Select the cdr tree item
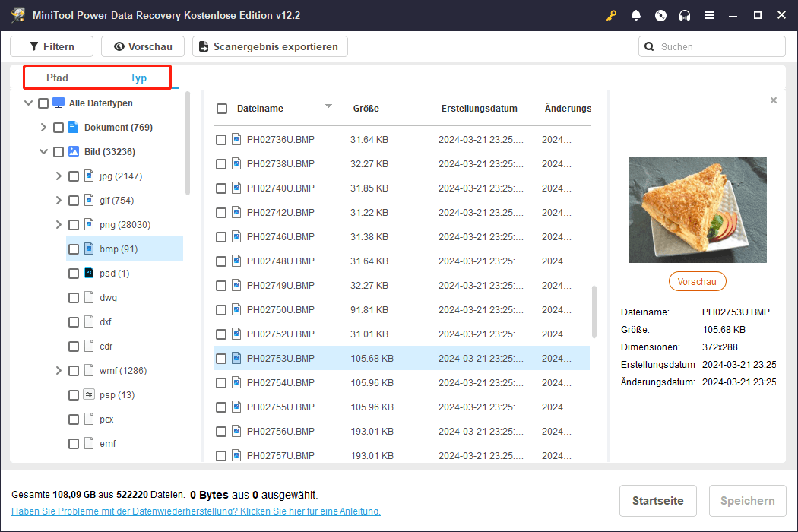Screen dimensions: 798x532 tap(106, 347)
